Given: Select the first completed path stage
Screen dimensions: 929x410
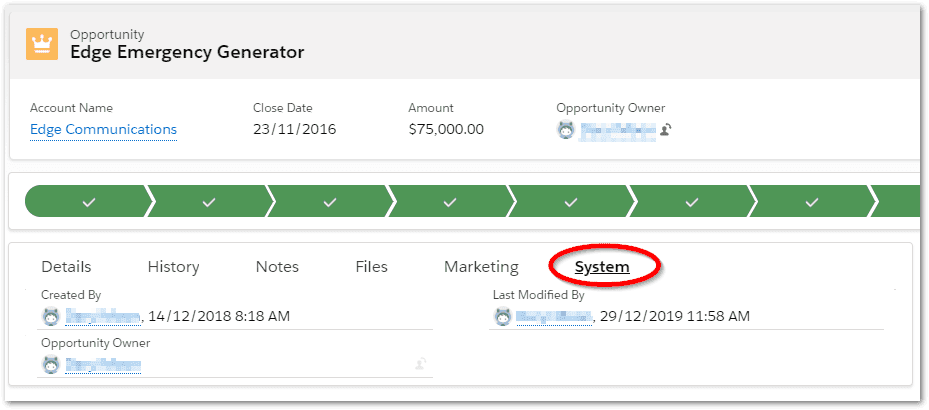Looking at the screenshot, I should pyautogui.click(x=88, y=202).
